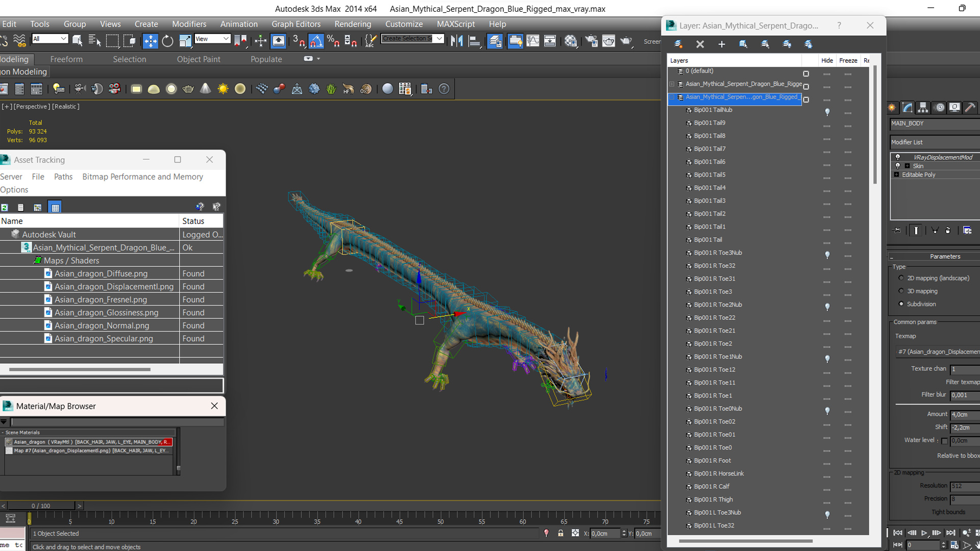Click Bitmap Performance and Memory menu
Screen dimensions: 980x551
(x=142, y=177)
